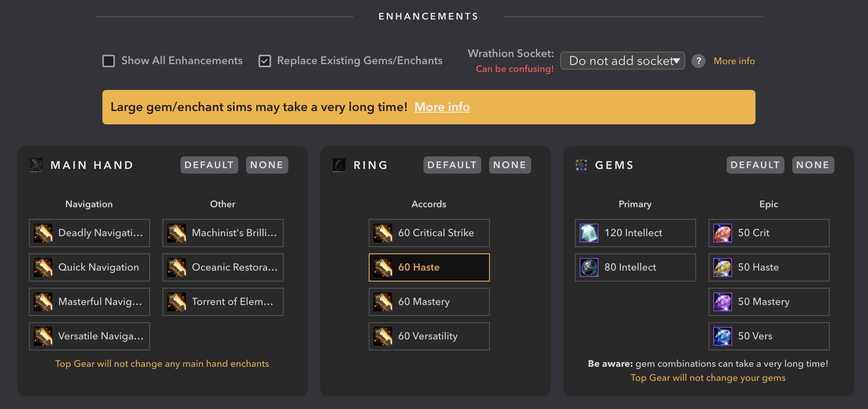Select the 60 Mastery ring enchant

click(429, 302)
